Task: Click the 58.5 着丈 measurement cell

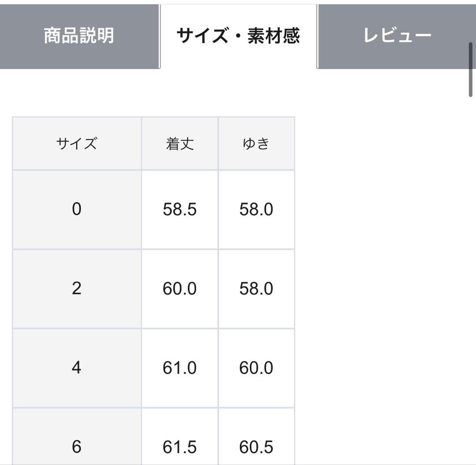Action: click(179, 209)
